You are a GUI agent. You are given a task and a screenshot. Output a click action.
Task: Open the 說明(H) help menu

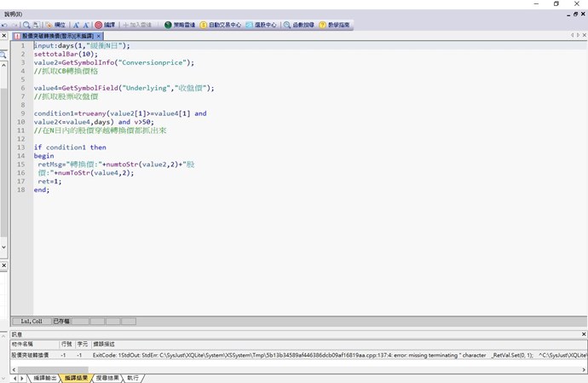[x=13, y=14]
